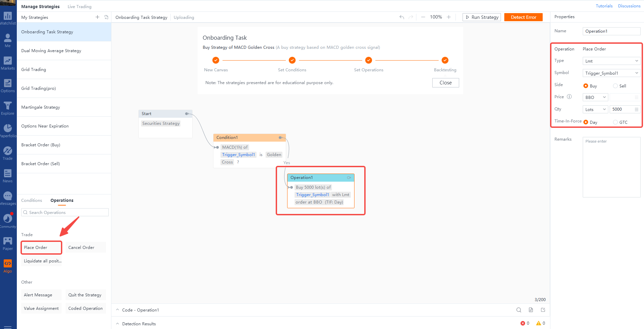The height and width of the screenshot is (329, 644).
Task: Select Options Near Expiration strategy
Action: pyautogui.click(x=64, y=126)
